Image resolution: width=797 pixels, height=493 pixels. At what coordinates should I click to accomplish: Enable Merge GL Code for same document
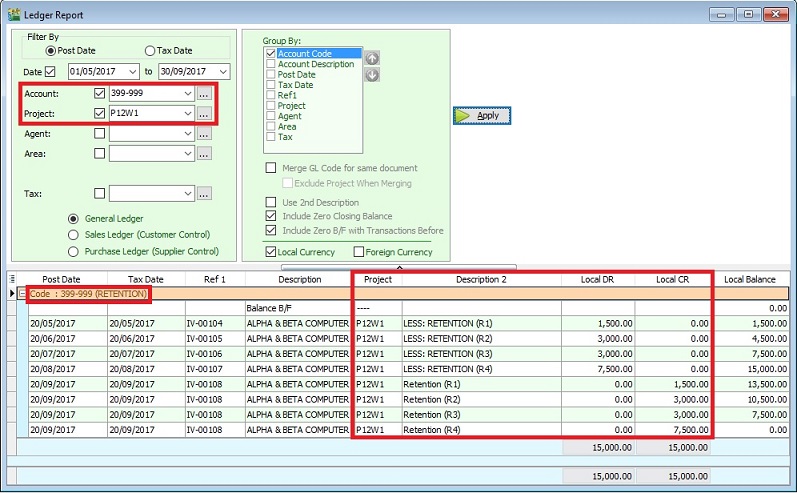click(271, 168)
